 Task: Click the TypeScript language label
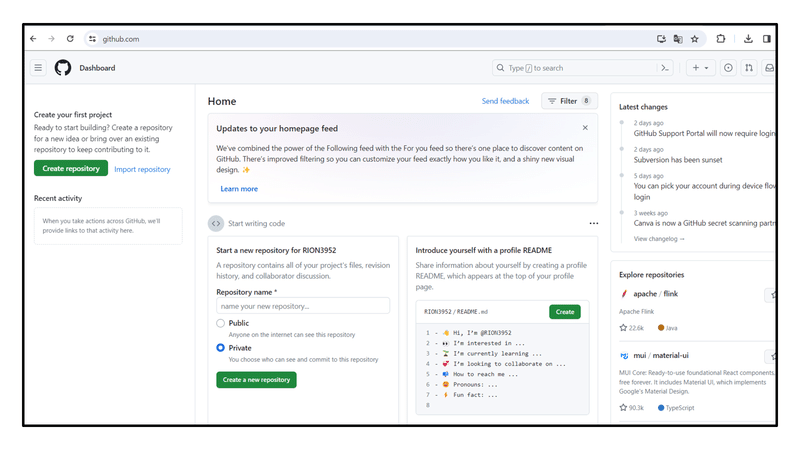coord(676,408)
